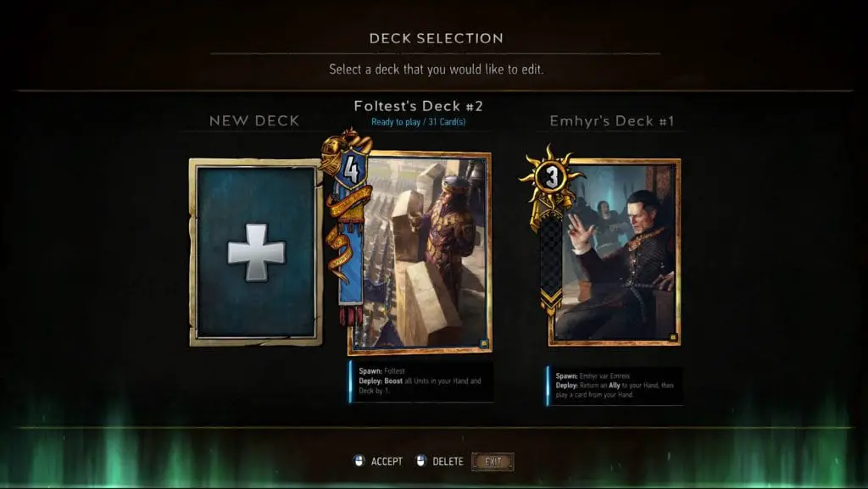Viewport: 868px width, 489px height.
Task: Click the EXIT button
Action: coord(492,462)
